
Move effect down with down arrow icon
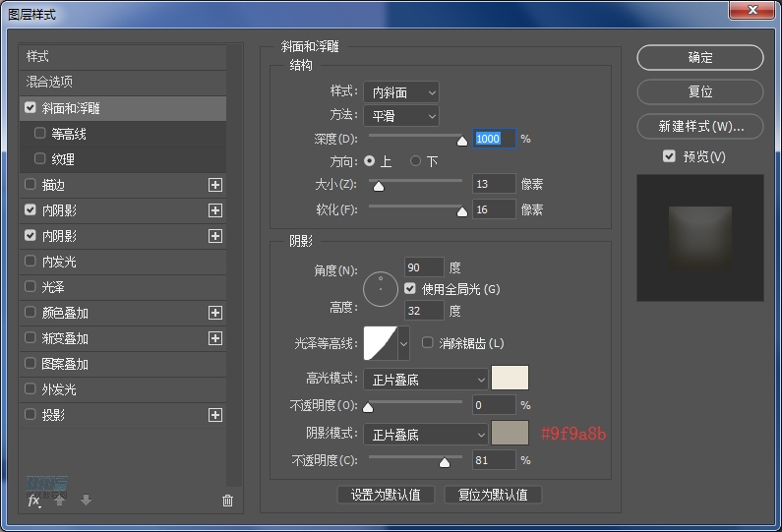tap(86, 501)
